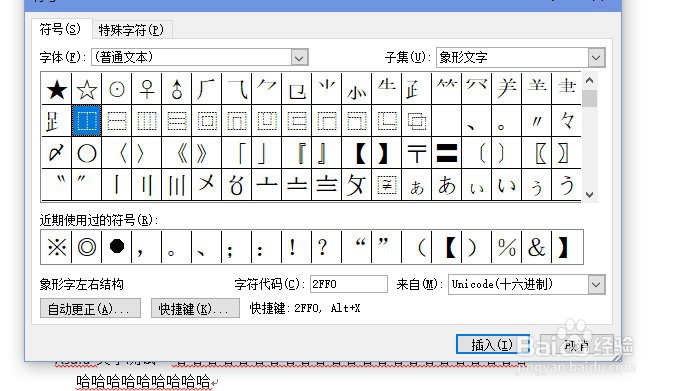Select the ditto mark 〃 symbol
This screenshot has height=391, width=673.
[x=537, y=121]
